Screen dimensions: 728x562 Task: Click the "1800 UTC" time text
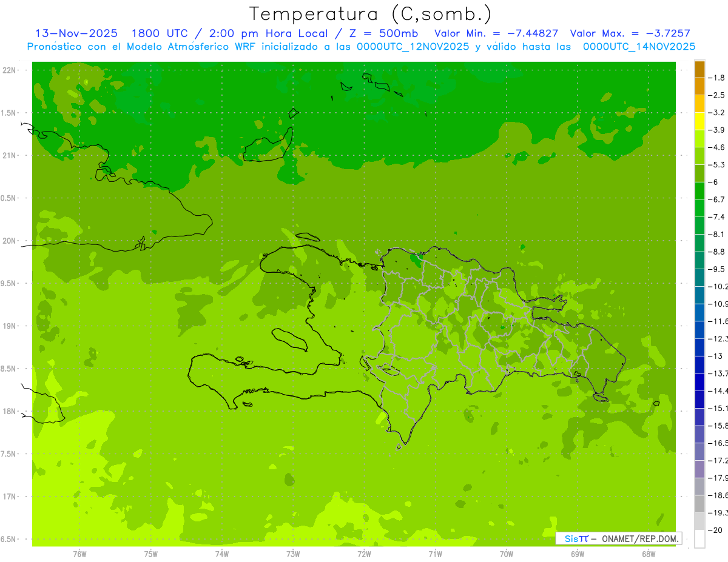[160, 33]
